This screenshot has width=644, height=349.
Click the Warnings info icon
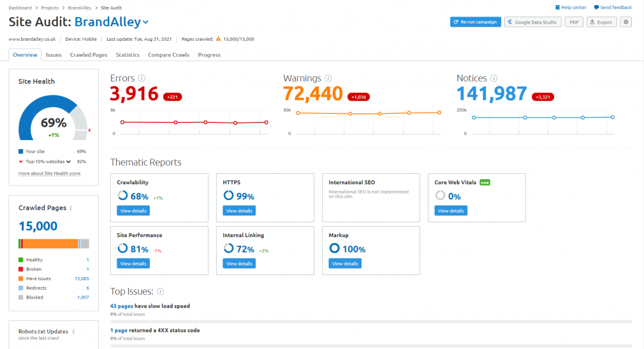pos(328,78)
